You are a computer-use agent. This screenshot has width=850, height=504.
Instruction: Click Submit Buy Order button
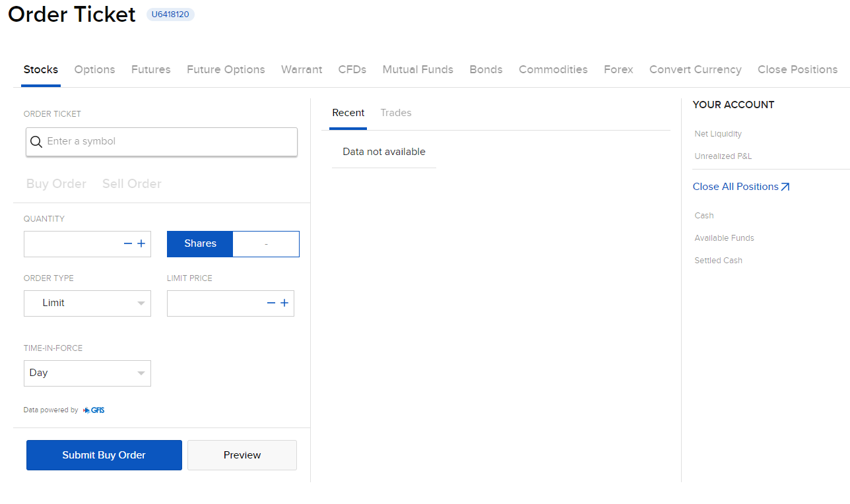point(104,455)
